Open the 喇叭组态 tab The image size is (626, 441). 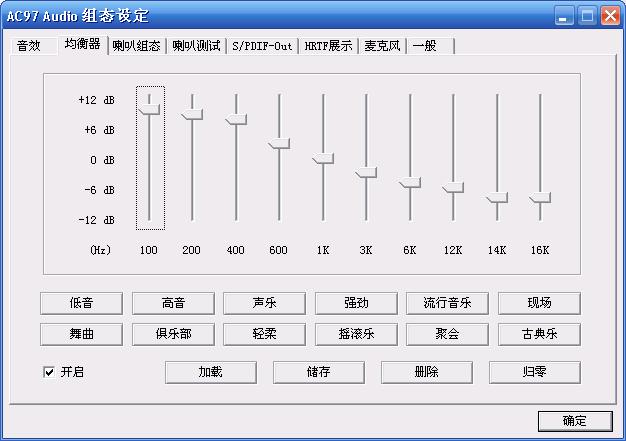pos(137,46)
